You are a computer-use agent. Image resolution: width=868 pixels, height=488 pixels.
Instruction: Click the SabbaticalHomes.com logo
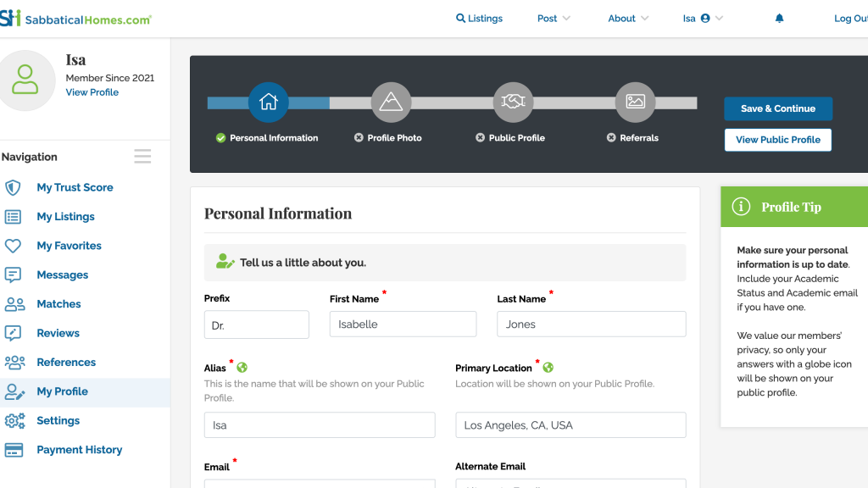click(76, 19)
